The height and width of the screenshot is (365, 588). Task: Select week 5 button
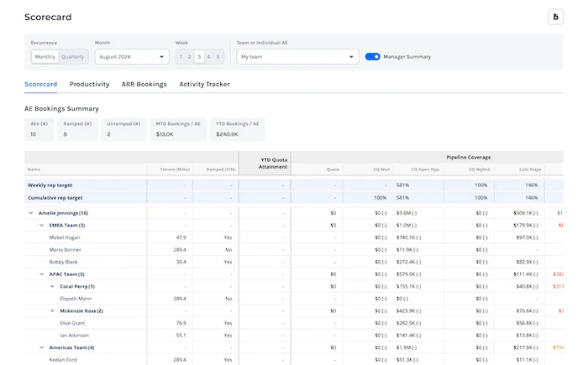tap(218, 57)
